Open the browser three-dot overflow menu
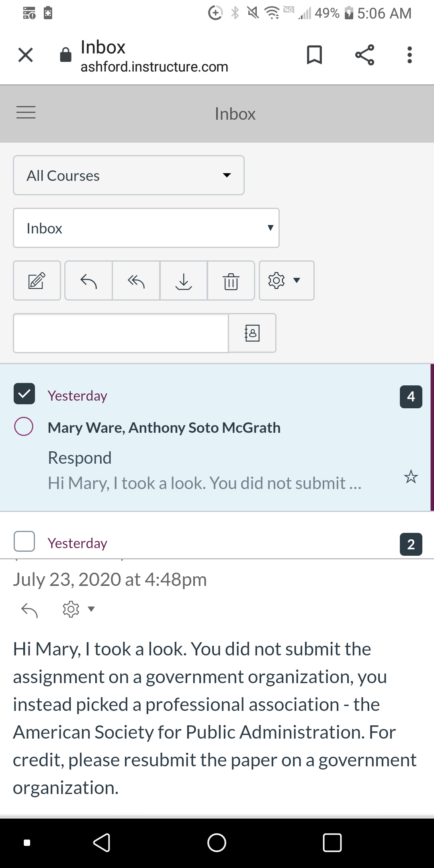Viewport: 434px width, 868px height. pos(409,55)
